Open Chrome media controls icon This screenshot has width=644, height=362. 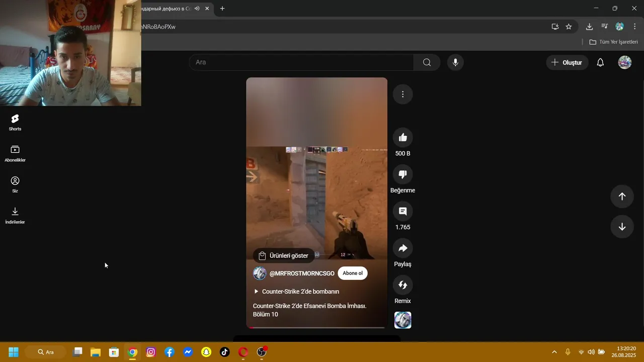tap(605, 27)
